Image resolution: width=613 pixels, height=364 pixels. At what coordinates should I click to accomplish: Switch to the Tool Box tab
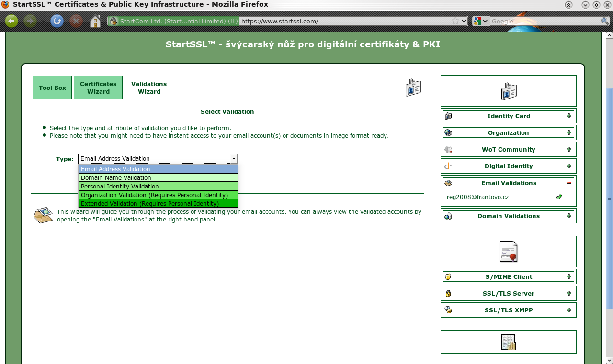pyautogui.click(x=52, y=88)
